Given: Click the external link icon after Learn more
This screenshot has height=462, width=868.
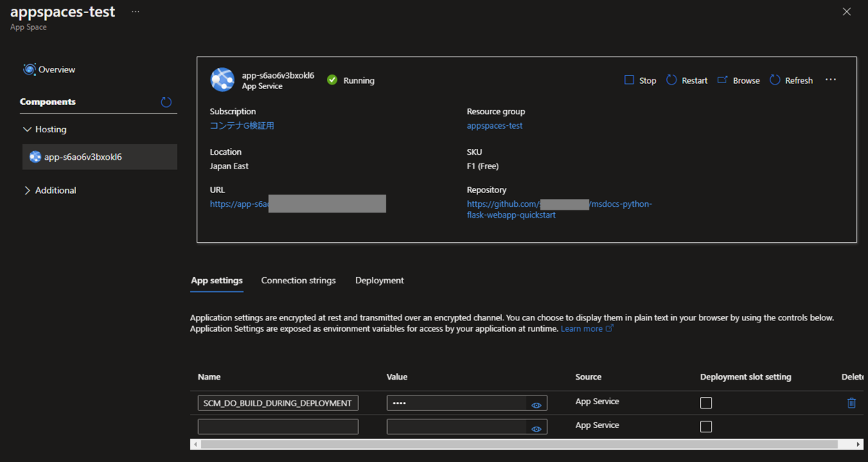Looking at the screenshot, I should (609, 328).
